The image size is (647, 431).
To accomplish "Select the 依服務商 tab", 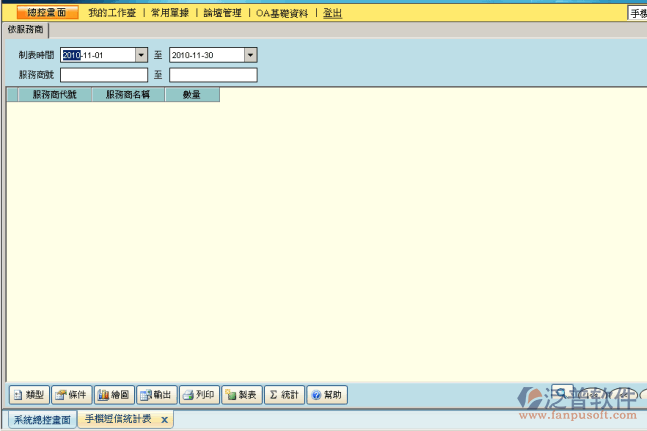I will tap(26, 29).
